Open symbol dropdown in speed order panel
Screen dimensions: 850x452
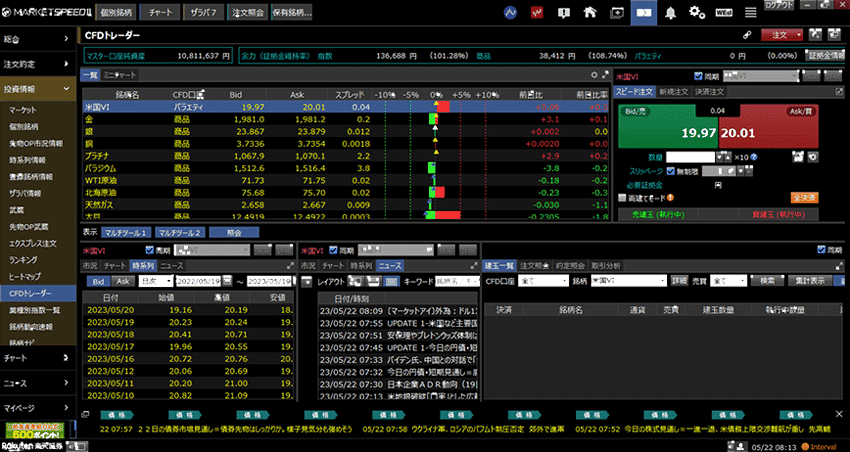point(762,76)
